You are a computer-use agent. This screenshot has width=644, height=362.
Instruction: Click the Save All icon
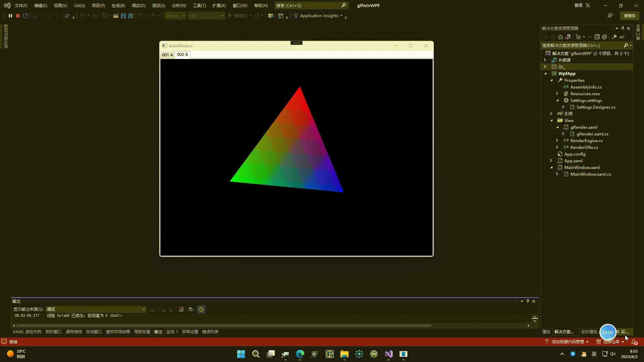coord(130,15)
